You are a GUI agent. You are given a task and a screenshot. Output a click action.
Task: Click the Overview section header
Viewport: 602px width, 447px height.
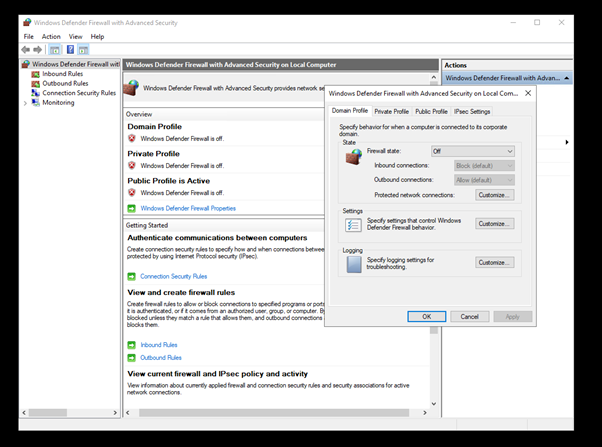pyautogui.click(x=139, y=114)
